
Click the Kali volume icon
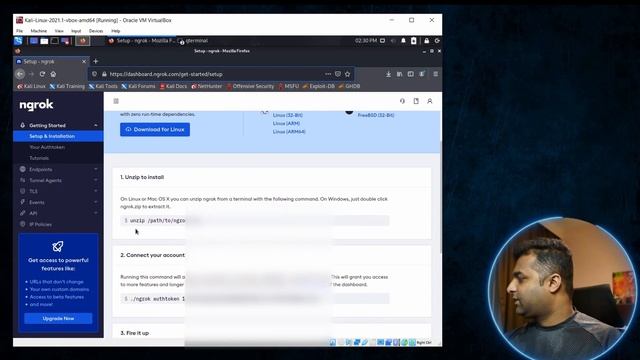[x=393, y=41]
